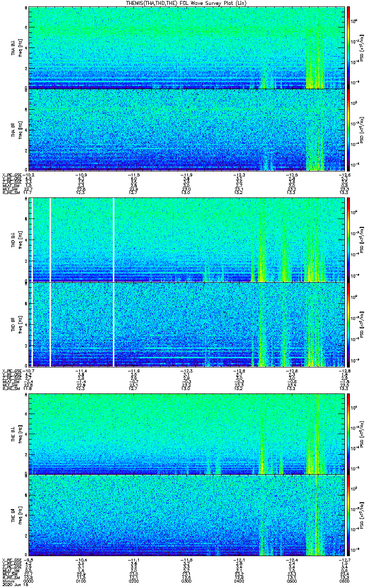The image size is (368, 588).
Task: Select the THD B-perpendicular spectrogram panel
Action: 186,240
